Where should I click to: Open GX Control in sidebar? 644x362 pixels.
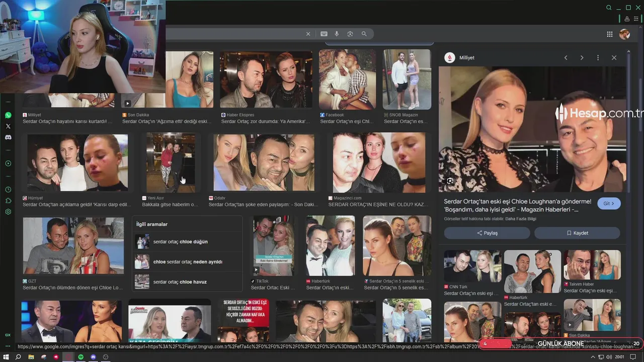click(8, 335)
